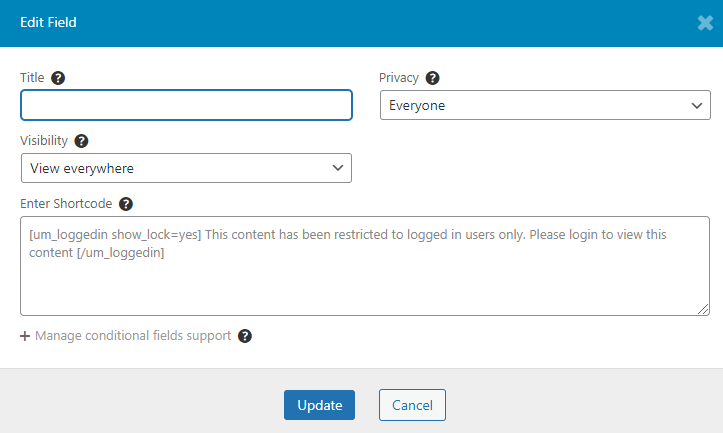This screenshot has width=723, height=433.
Task: Click the Privacy help question mark icon
Action: [432, 78]
